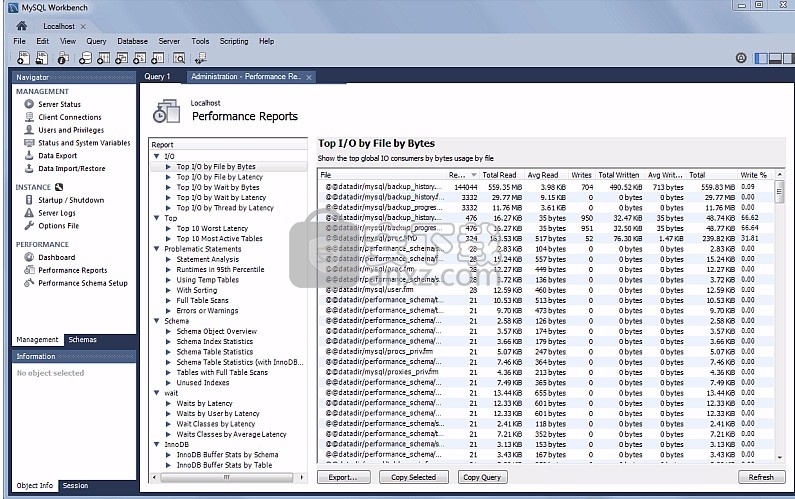Open the Server menu
Viewport: 795px width, 499px height.
click(169, 41)
